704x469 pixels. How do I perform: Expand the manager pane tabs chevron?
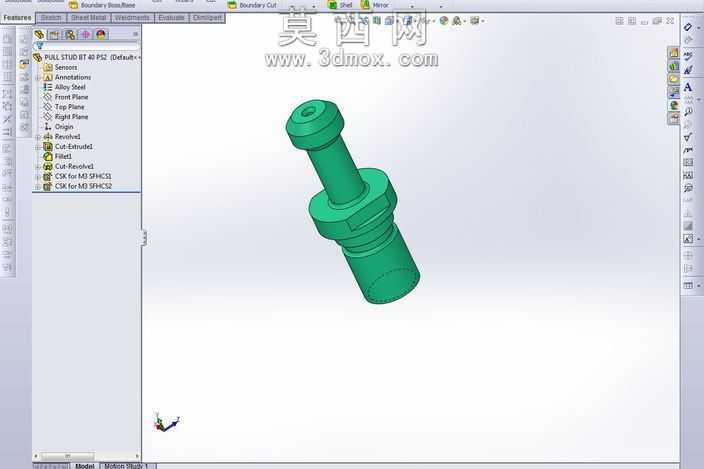tap(136, 34)
